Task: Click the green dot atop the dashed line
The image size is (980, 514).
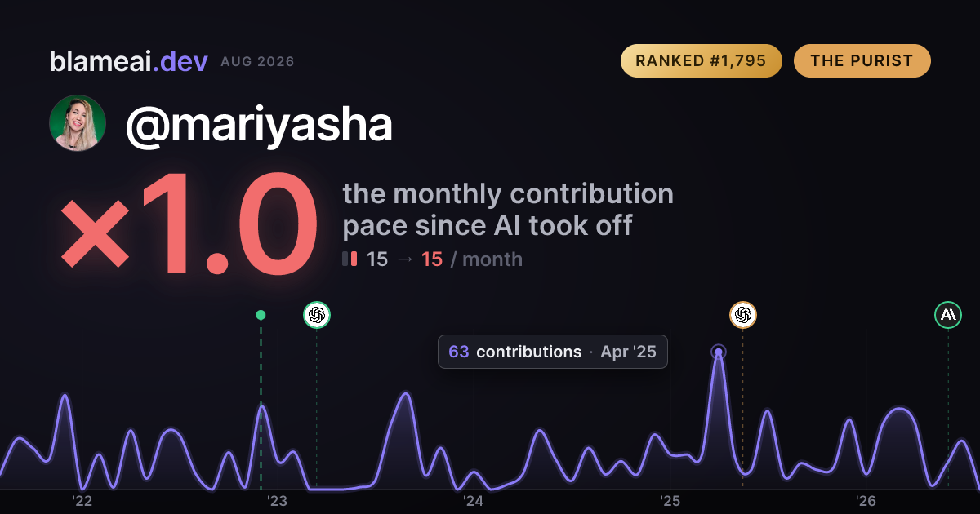Action: [261, 315]
